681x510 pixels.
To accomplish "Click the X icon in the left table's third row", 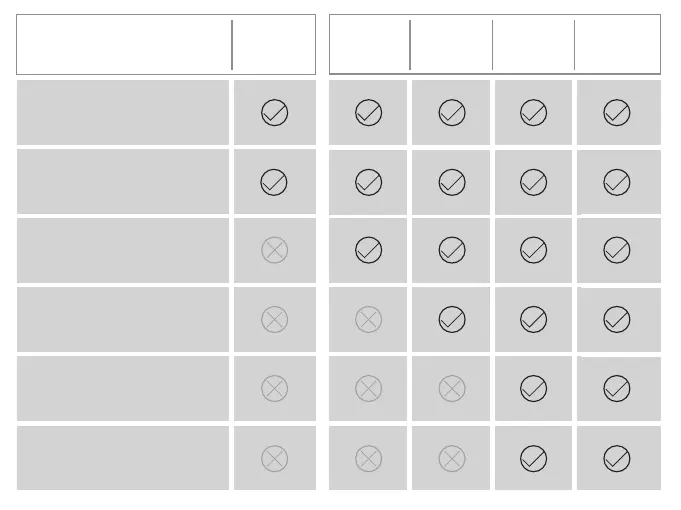I will coord(274,250).
